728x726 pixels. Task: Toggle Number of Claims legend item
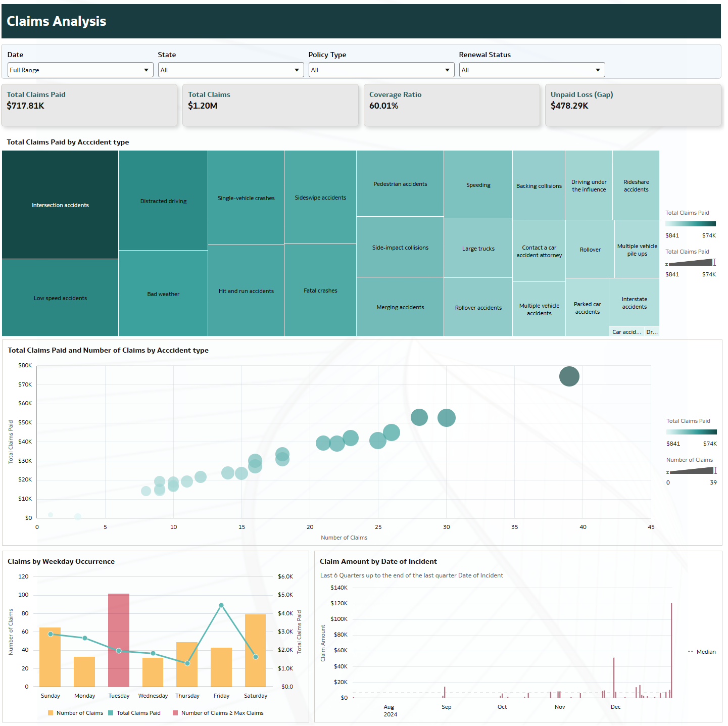tap(75, 713)
